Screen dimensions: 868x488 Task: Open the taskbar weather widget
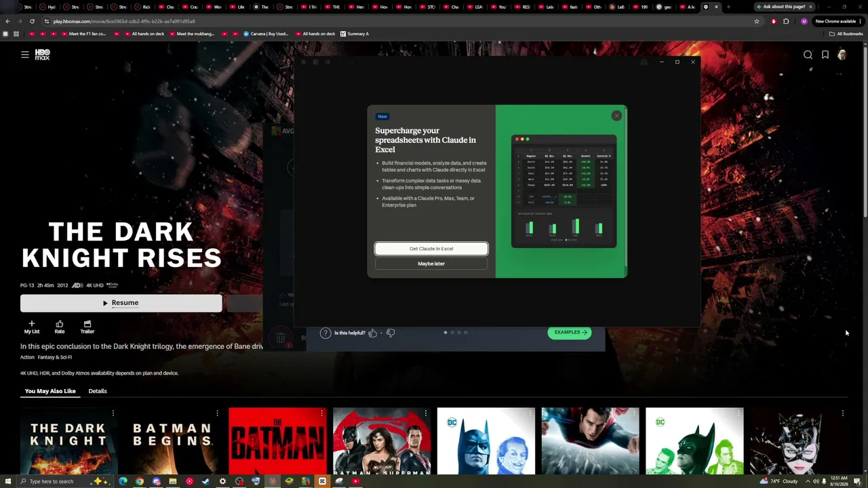(x=778, y=481)
